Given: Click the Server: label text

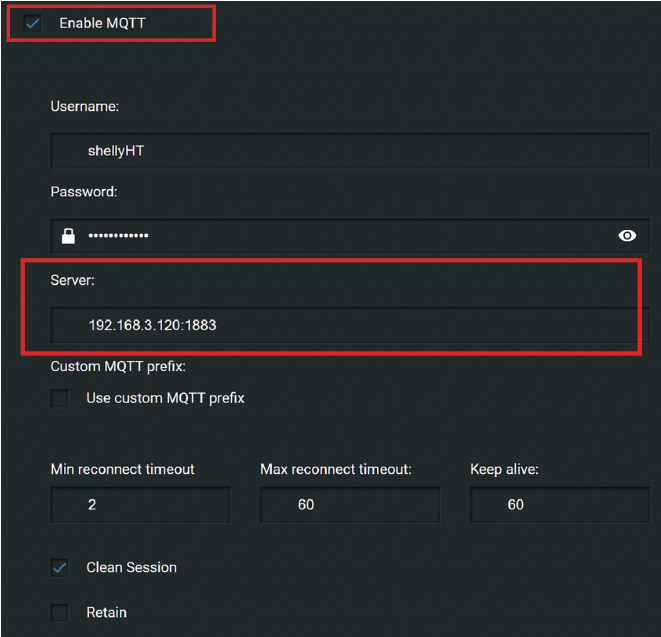Looking at the screenshot, I should click(72, 281).
